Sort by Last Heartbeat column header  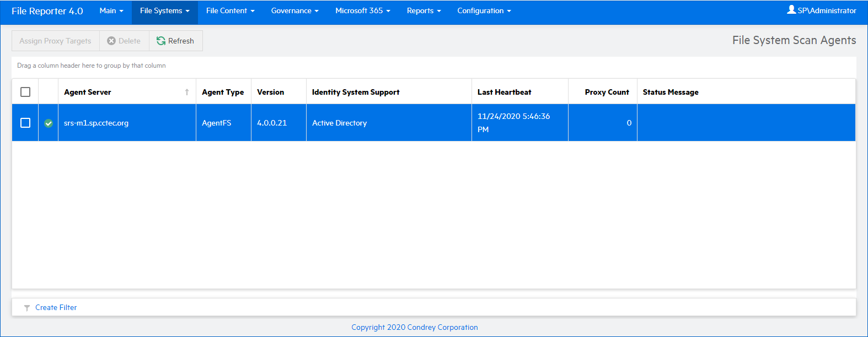pyautogui.click(x=505, y=92)
